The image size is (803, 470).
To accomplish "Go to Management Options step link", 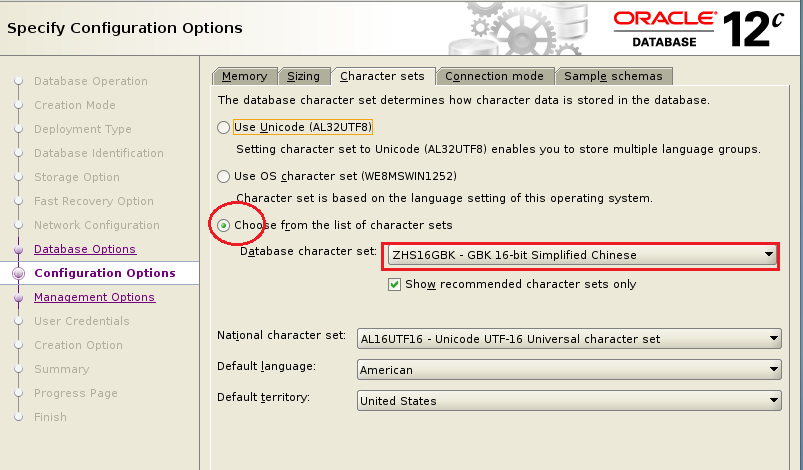I will [95, 297].
